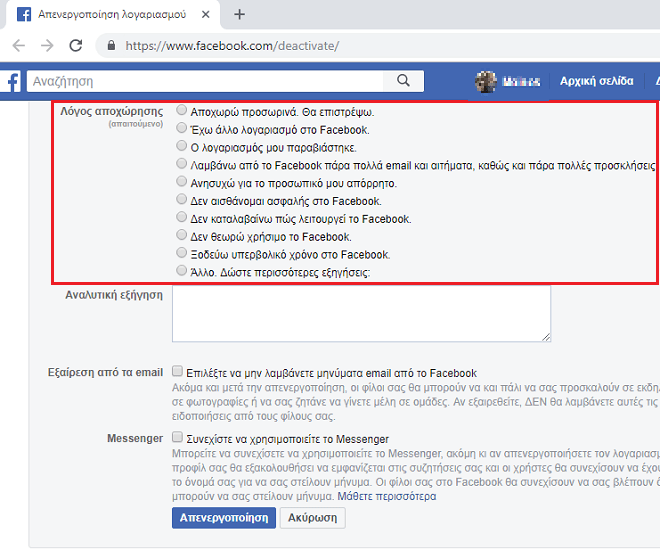Click the Facebook logo in header
This screenshot has height=550, width=660.
click(12, 81)
